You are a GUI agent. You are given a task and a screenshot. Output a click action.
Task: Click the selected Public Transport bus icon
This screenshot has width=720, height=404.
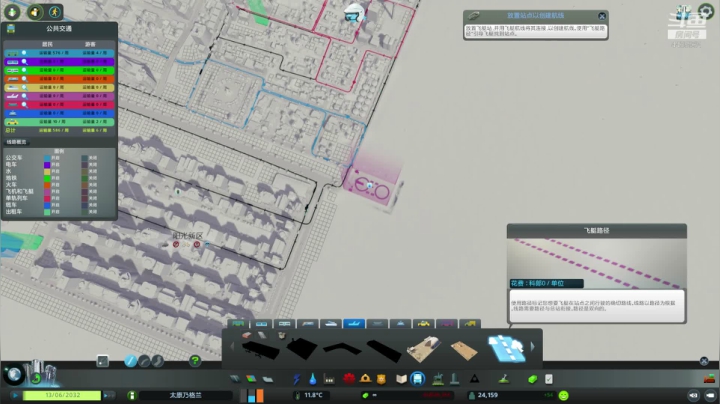point(417,379)
